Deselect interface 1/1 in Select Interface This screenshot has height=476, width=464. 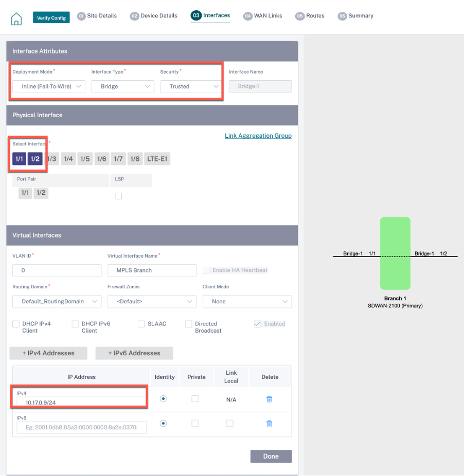tap(19, 159)
